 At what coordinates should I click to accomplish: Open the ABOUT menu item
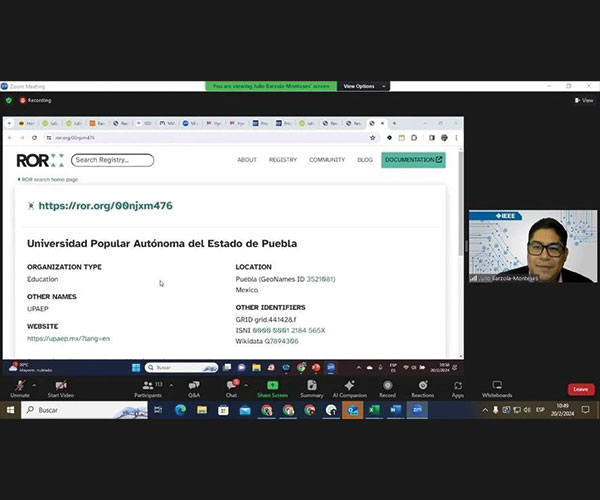click(247, 160)
